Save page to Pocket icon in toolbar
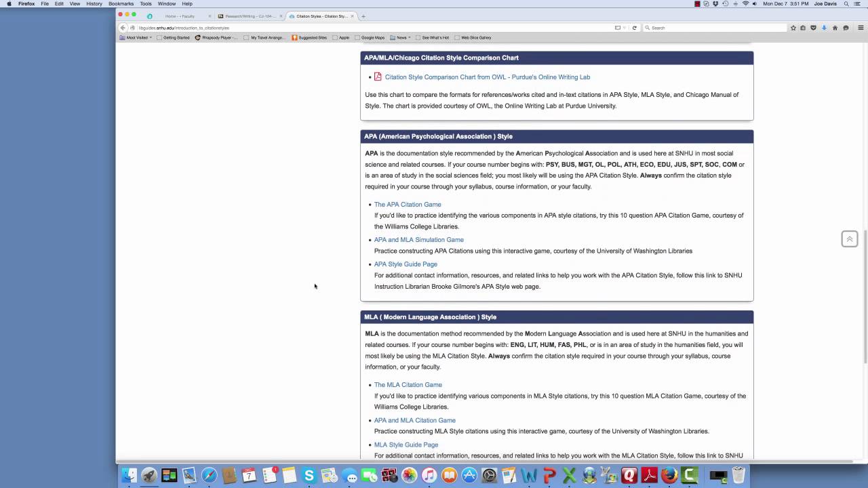 tap(813, 28)
